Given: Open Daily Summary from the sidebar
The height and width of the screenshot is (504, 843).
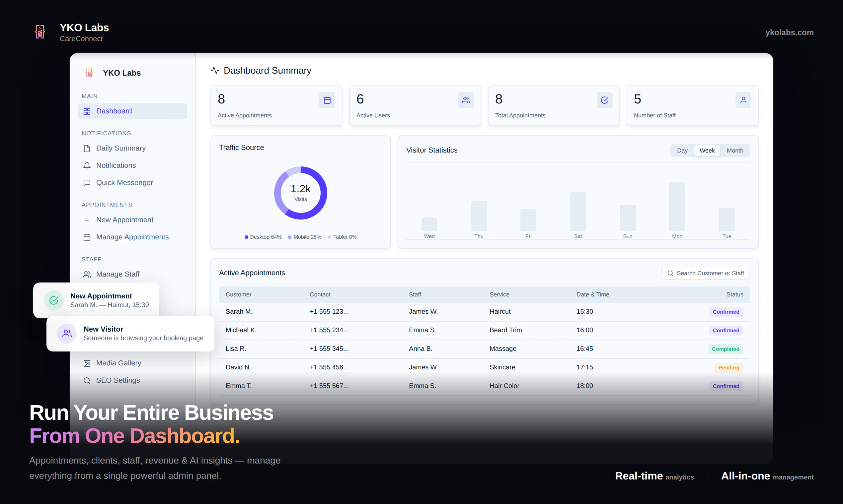Looking at the screenshot, I should tap(132, 149).
